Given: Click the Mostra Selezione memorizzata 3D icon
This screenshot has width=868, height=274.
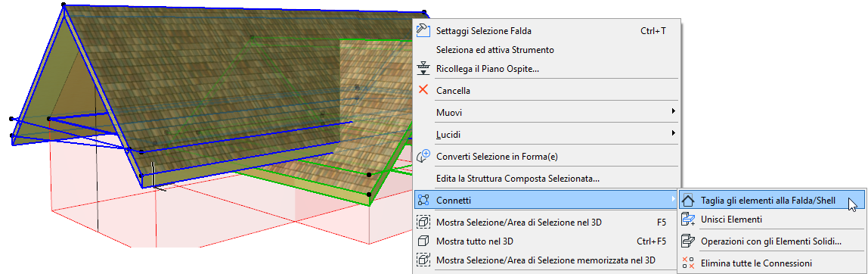Looking at the screenshot, I should (x=423, y=260).
